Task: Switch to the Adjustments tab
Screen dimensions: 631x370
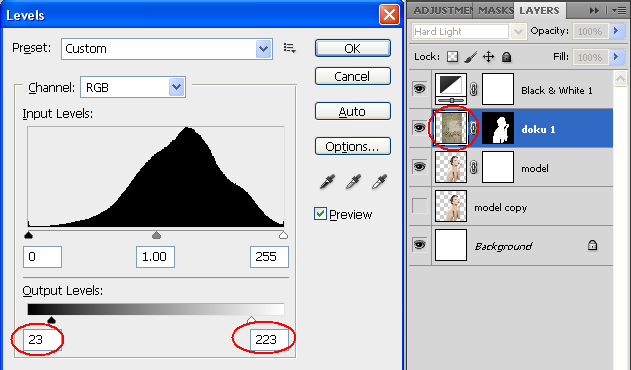Action: pyautogui.click(x=443, y=11)
